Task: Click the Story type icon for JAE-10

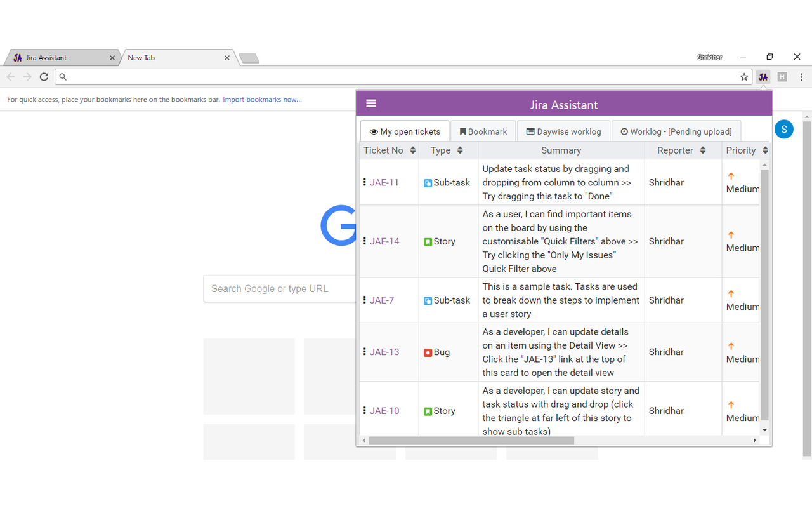Action: pyautogui.click(x=428, y=411)
